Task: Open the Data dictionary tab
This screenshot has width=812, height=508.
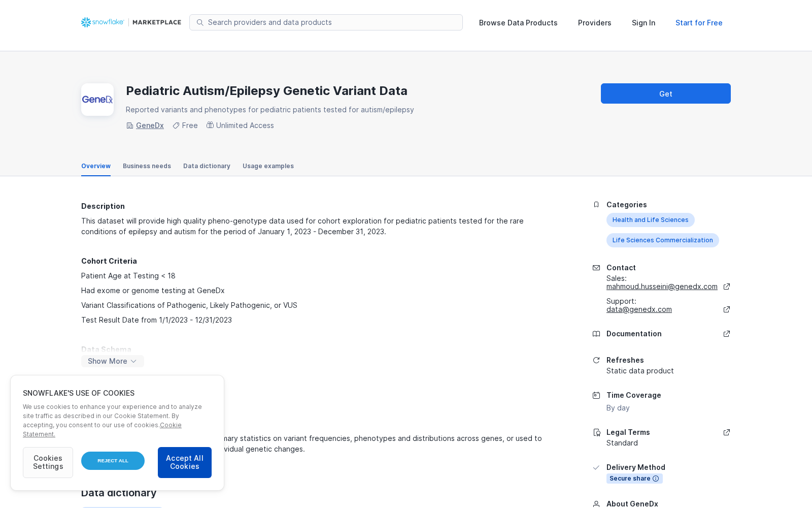Action: 207,166
